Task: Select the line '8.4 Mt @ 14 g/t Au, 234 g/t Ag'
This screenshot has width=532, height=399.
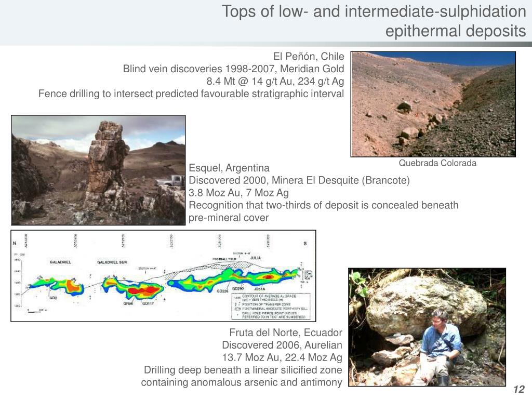Action: point(275,82)
